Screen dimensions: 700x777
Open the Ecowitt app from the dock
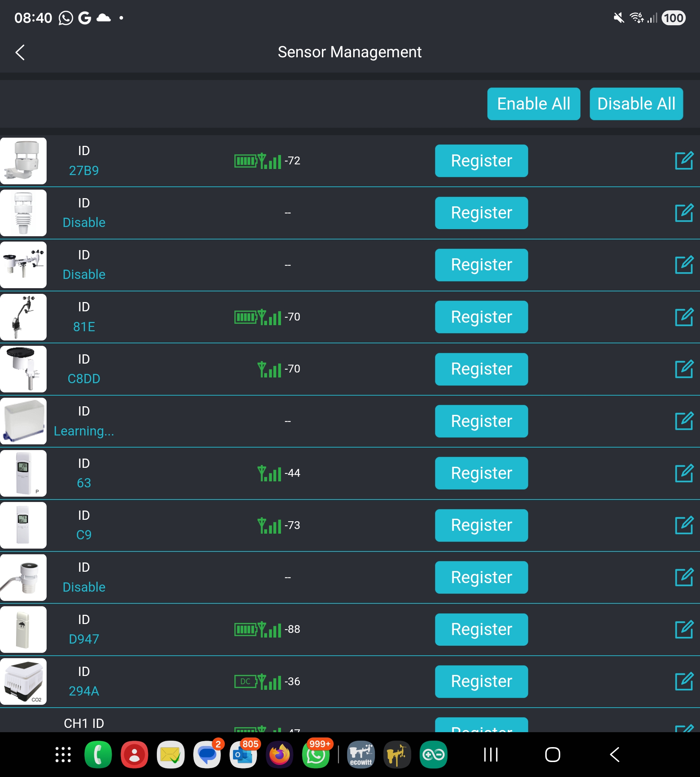click(x=361, y=755)
